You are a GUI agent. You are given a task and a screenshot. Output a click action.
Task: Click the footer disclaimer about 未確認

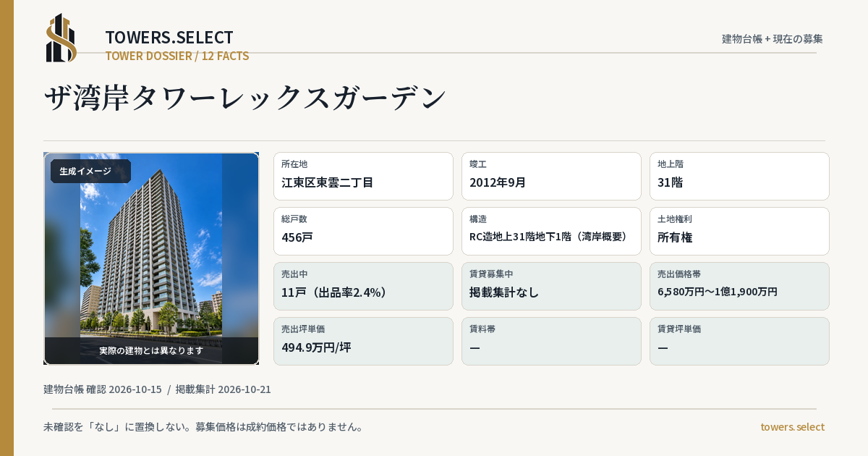click(x=203, y=427)
